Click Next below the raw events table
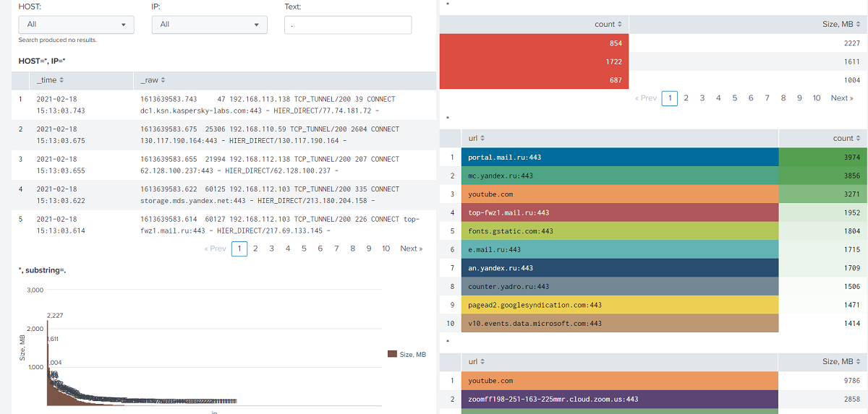 coord(412,249)
